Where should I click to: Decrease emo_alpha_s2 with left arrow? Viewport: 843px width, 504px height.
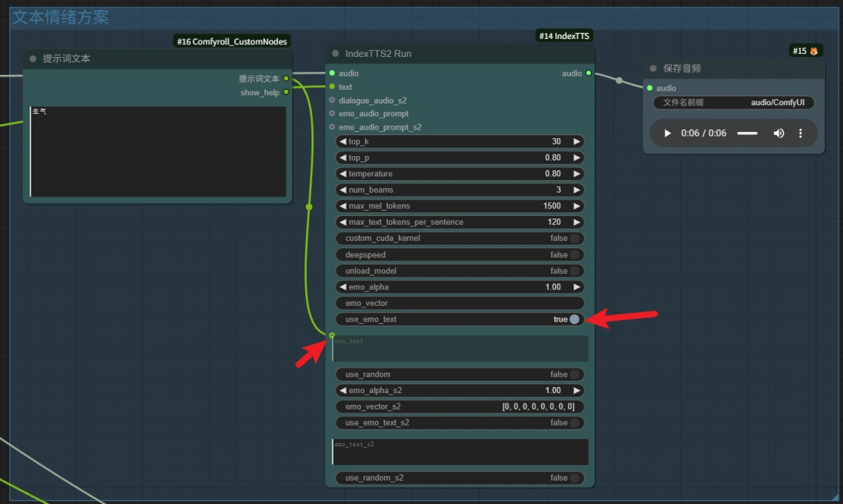click(343, 390)
